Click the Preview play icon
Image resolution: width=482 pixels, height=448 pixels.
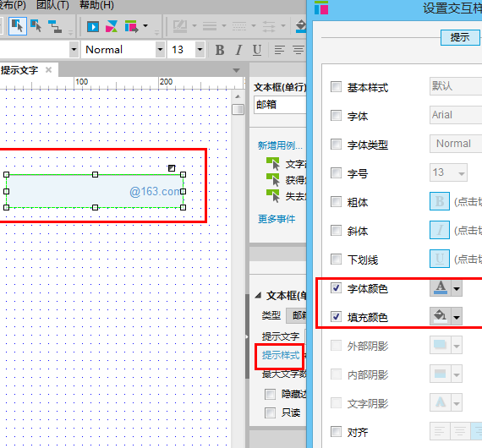pyautogui.click(x=93, y=27)
